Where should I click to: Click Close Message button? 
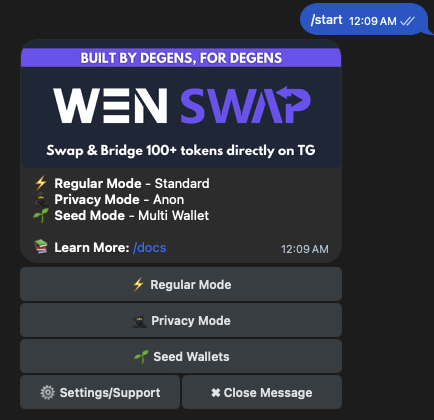(x=262, y=392)
